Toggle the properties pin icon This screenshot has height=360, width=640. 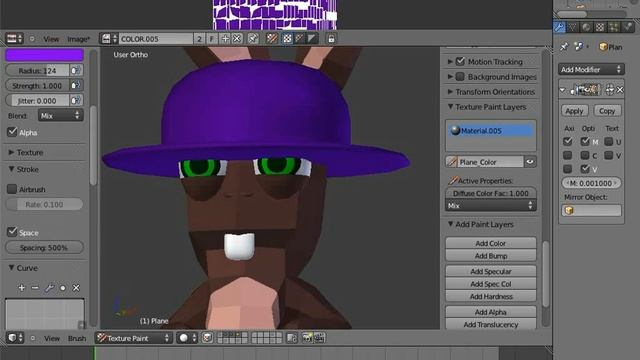click(x=564, y=47)
